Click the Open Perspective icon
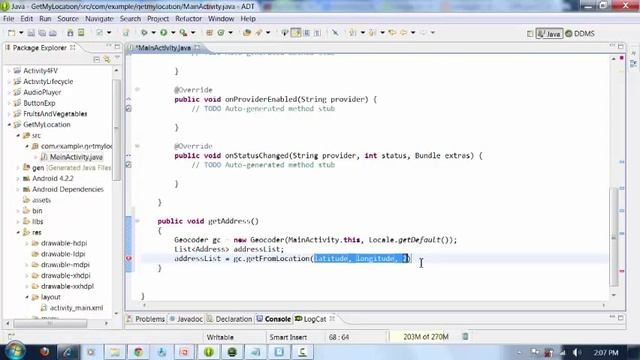This screenshot has height=360, width=640. coord(530,33)
